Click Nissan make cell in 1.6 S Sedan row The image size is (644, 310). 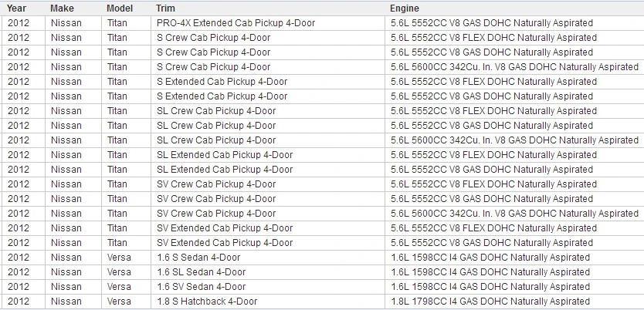(73, 258)
